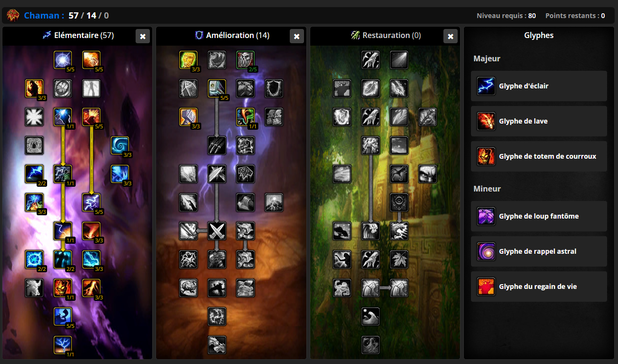Click the Amélioration talent showing 2/5 points
This screenshot has width=618, height=364.
245,60
